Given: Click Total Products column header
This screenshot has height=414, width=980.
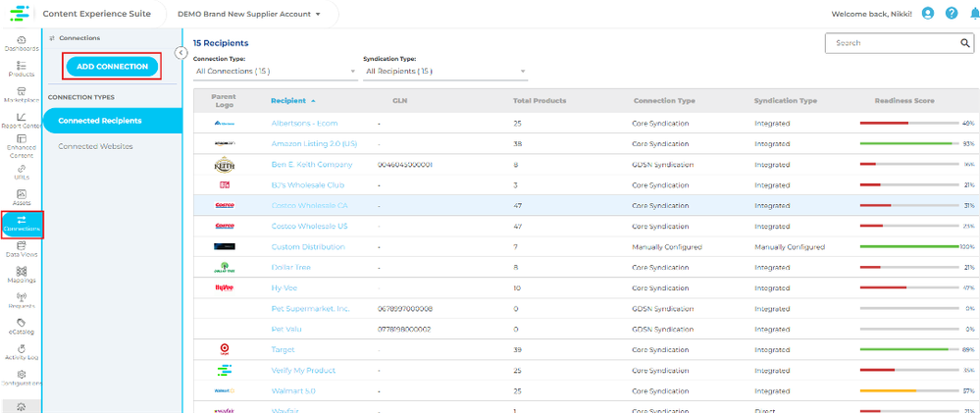Looking at the screenshot, I should tap(540, 101).
